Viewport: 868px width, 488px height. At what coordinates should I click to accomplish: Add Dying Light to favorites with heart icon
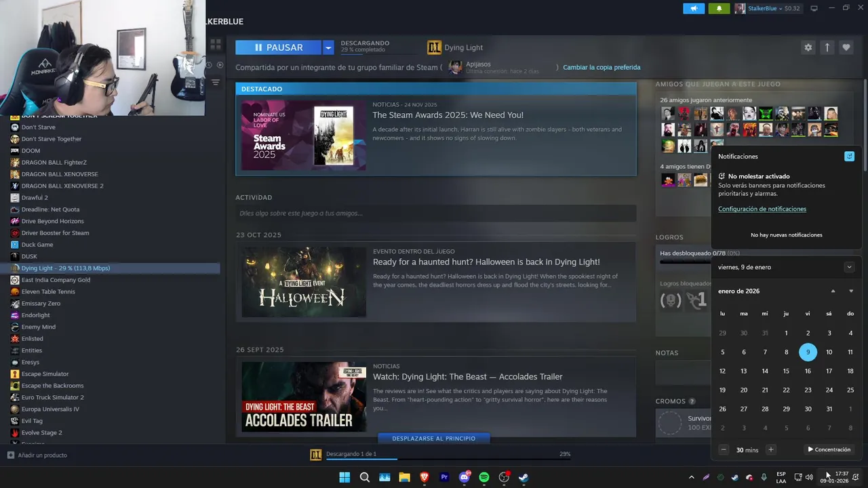846,47
